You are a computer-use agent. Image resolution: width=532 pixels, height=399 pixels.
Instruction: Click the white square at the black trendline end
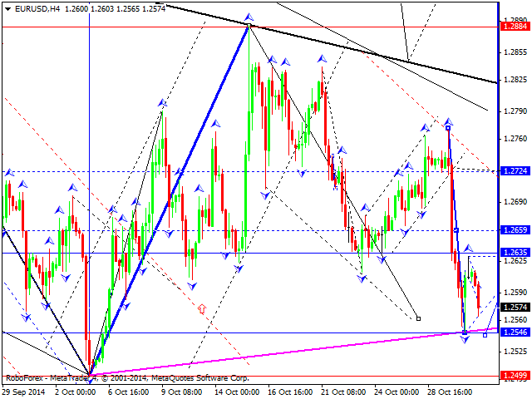pyautogui.click(x=418, y=318)
